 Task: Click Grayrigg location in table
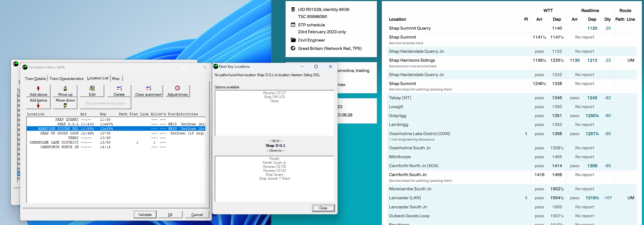click(x=397, y=116)
